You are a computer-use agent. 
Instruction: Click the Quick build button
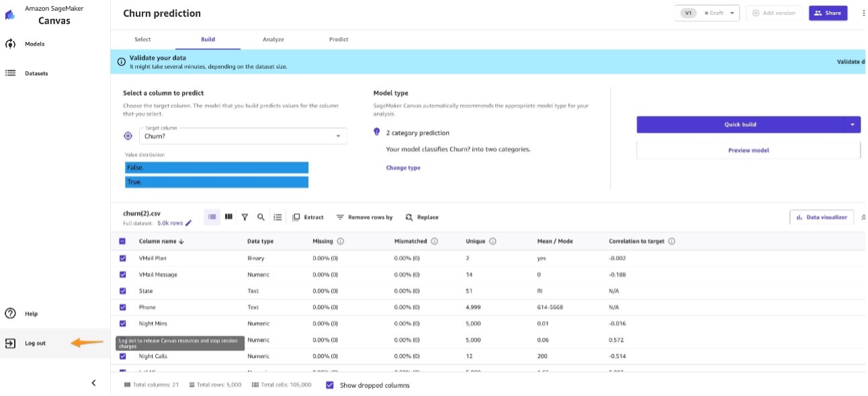740,124
